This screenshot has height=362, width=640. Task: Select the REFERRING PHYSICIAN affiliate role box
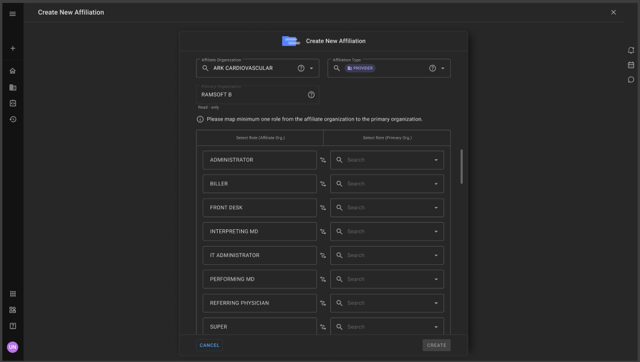pyautogui.click(x=260, y=303)
